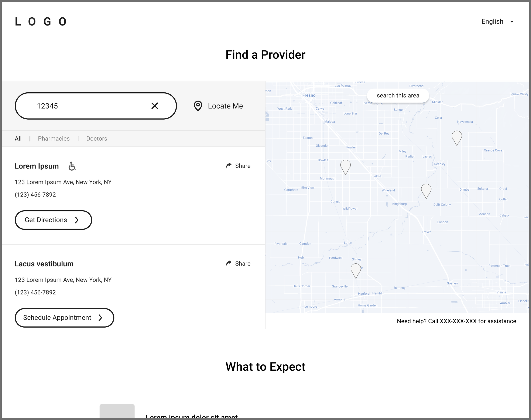Switch to the Doctors filter tab
This screenshot has width=531, height=420.
pos(97,139)
